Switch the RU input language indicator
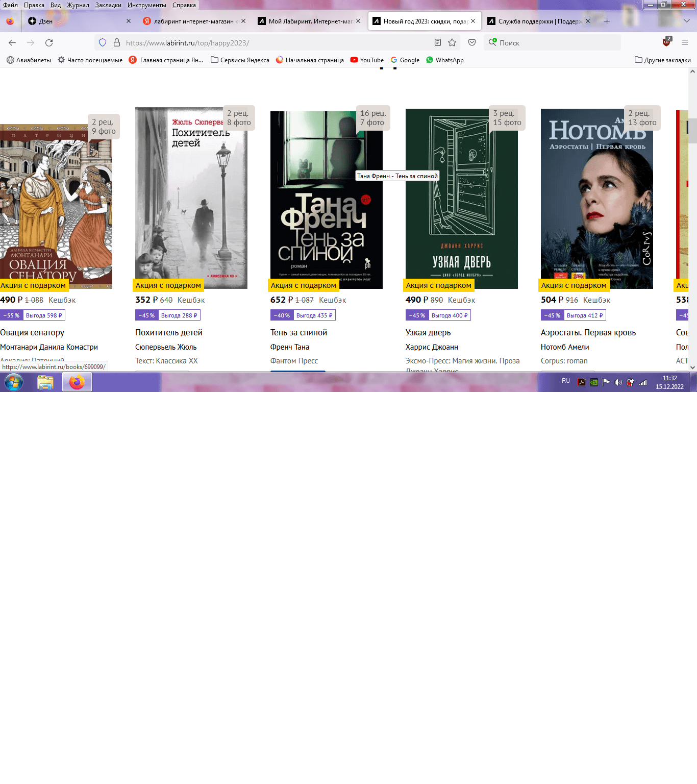Screen dimensions: 697x784 (x=566, y=381)
